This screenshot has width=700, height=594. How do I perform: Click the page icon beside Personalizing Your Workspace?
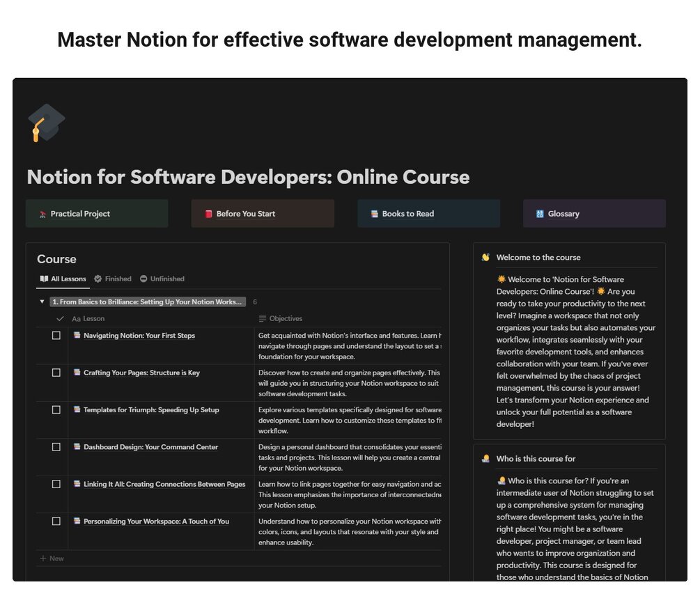[77, 521]
